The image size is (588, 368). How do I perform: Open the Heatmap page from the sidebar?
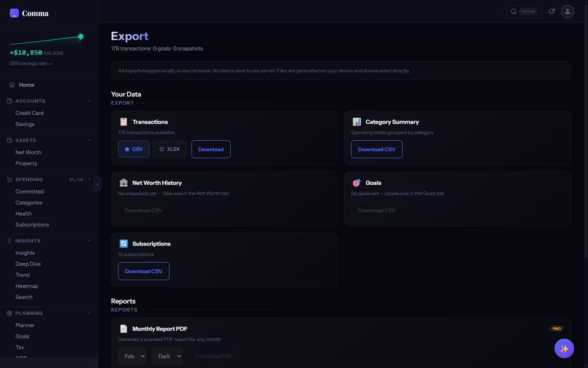[27, 286]
